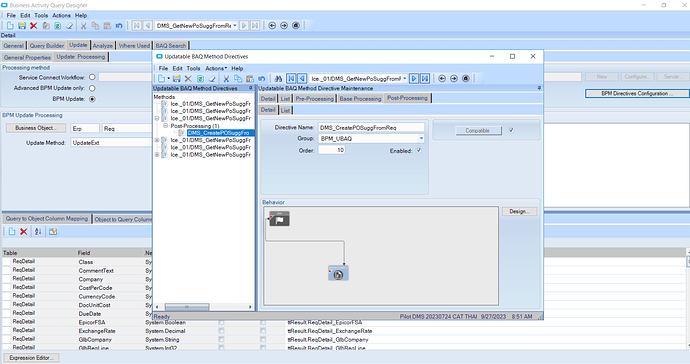
Task: Expand the last method tree node
Action: tap(157, 154)
